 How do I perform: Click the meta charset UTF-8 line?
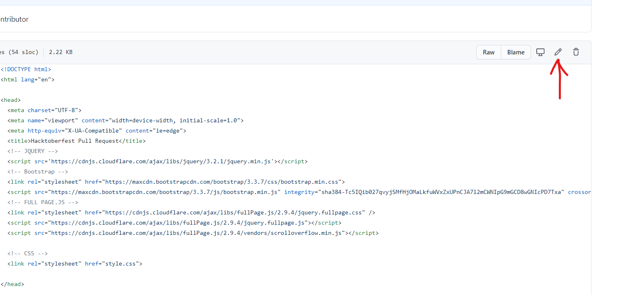click(x=44, y=110)
